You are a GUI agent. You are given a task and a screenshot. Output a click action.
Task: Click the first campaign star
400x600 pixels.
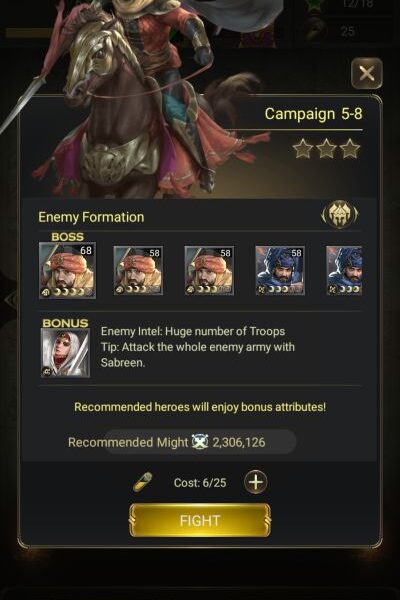point(303,149)
